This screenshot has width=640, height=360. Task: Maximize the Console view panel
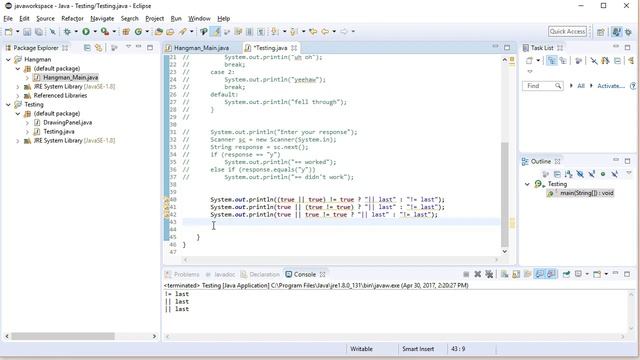point(627,274)
